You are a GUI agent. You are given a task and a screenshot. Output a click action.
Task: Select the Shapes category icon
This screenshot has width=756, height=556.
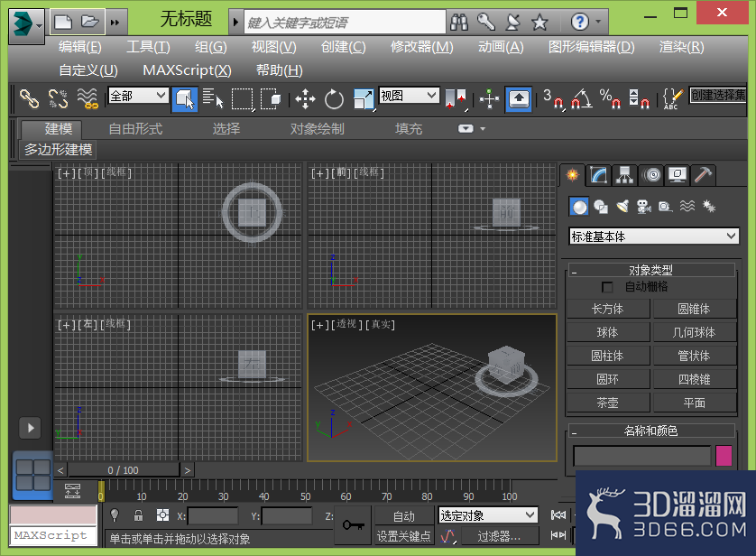601,207
